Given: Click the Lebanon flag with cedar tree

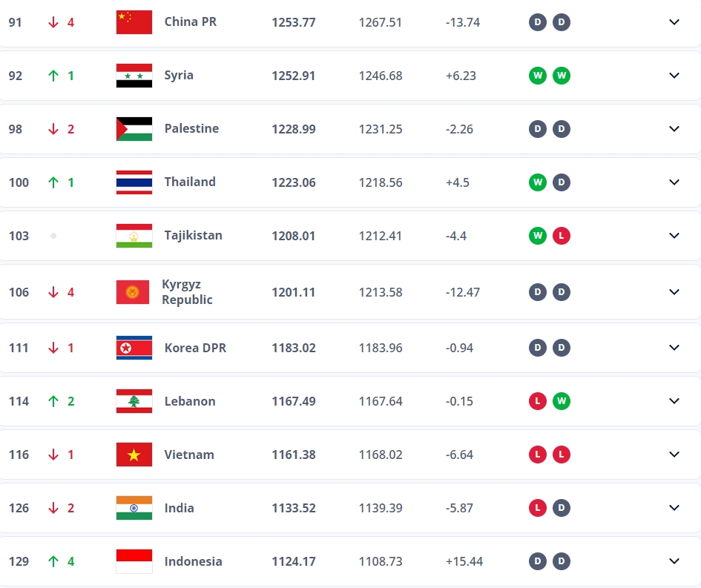Looking at the screenshot, I should pos(134,401).
